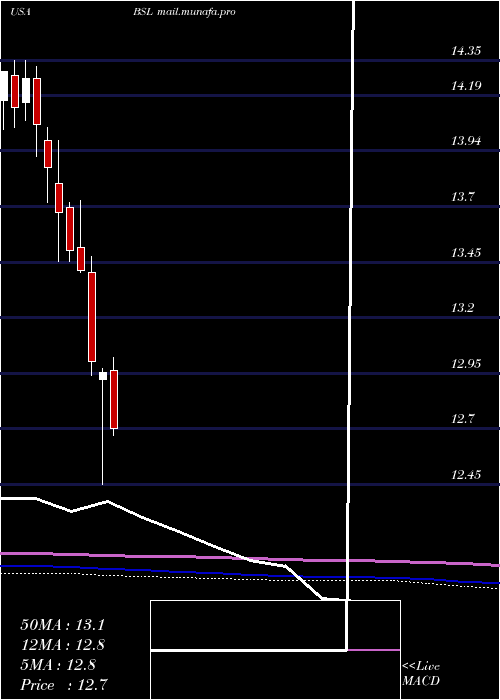The image size is (500, 700).
Task: Select the small white candlestick near 12.95
Action: pyautogui.click(x=103, y=375)
